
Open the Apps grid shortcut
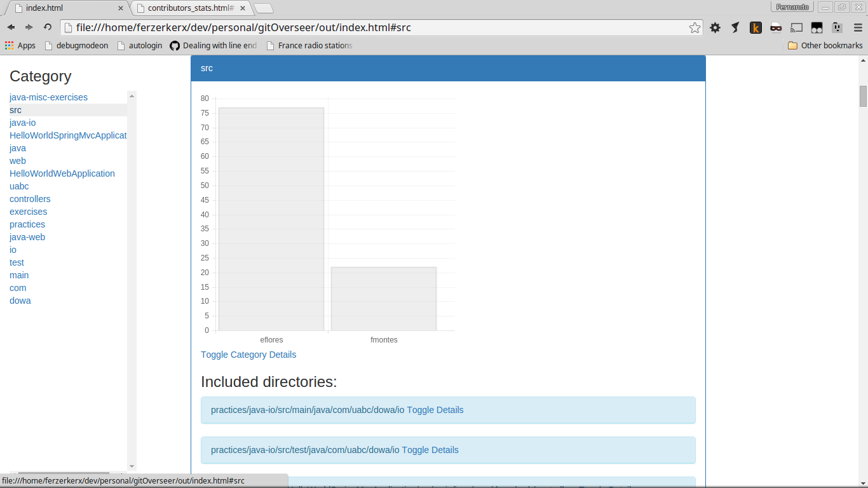(20, 45)
